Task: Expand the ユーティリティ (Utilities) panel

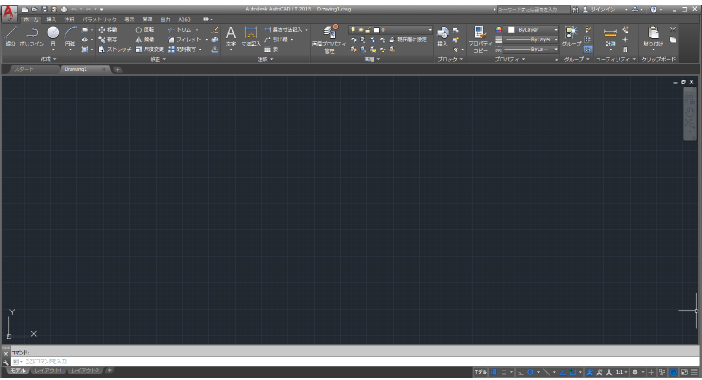Action: tap(616, 59)
